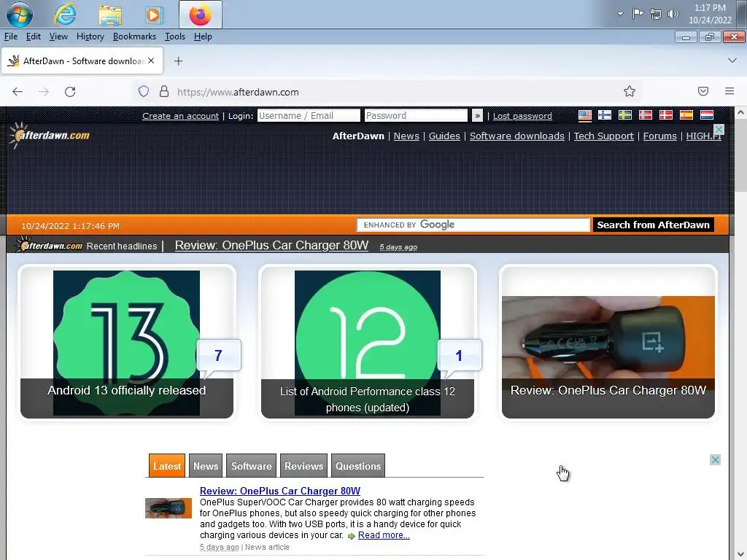This screenshot has width=747, height=560.
Task: Open Windows Media Player taskbar icon
Action: [154, 15]
